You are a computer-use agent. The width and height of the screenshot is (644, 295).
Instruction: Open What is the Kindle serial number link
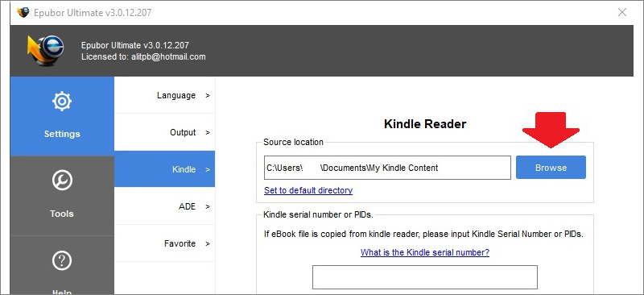coord(425,252)
